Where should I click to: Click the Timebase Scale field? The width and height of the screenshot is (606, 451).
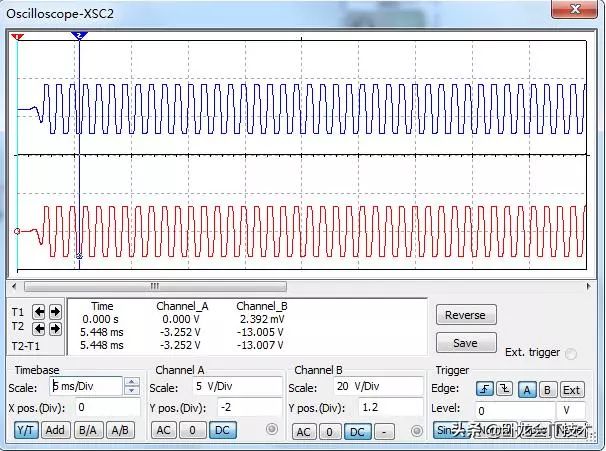click(x=86, y=386)
